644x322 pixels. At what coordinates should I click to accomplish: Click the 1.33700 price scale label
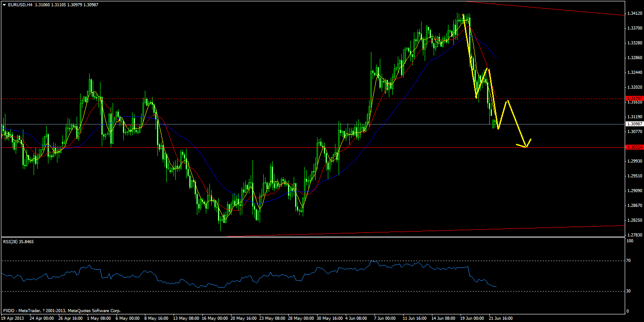point(635,28)
